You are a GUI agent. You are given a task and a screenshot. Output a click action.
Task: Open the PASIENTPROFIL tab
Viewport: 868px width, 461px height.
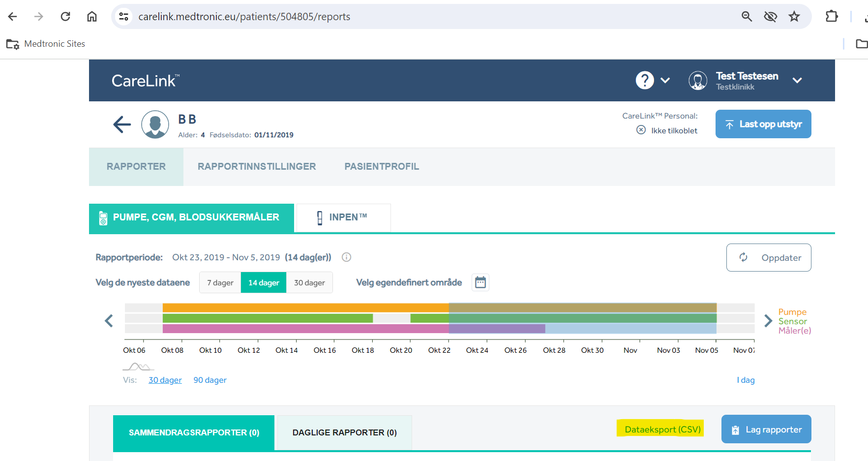[382, 167]
